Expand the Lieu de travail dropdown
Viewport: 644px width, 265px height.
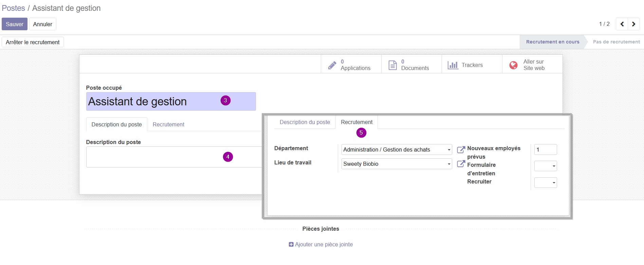(x=449, y=164)
